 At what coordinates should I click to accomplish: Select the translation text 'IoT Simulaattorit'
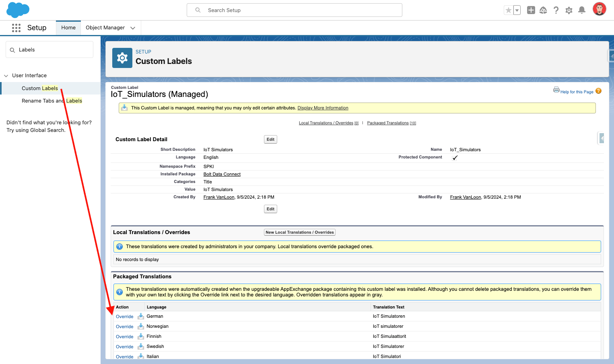[x=389, y=337]
